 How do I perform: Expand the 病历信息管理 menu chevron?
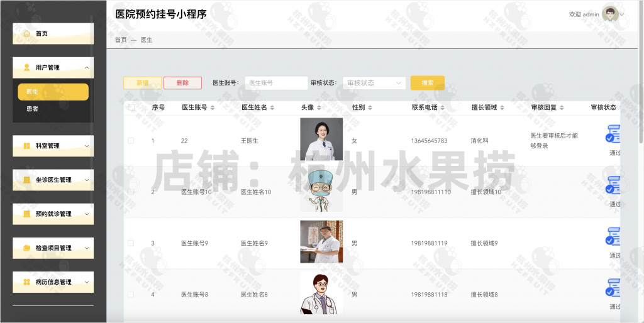coord(87,282)
